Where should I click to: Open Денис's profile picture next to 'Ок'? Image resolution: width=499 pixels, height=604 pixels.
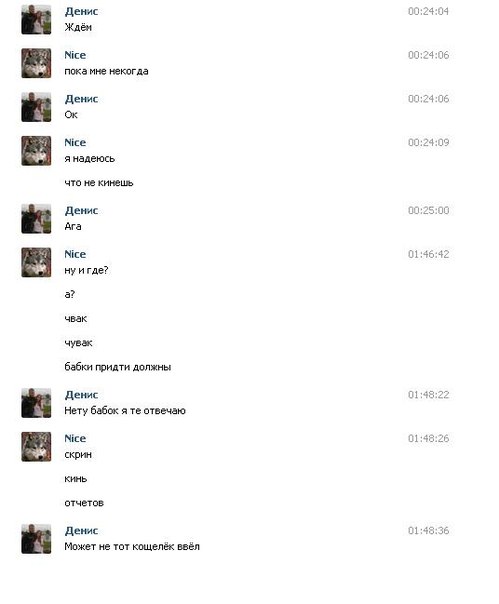click(x=36, y=107)
